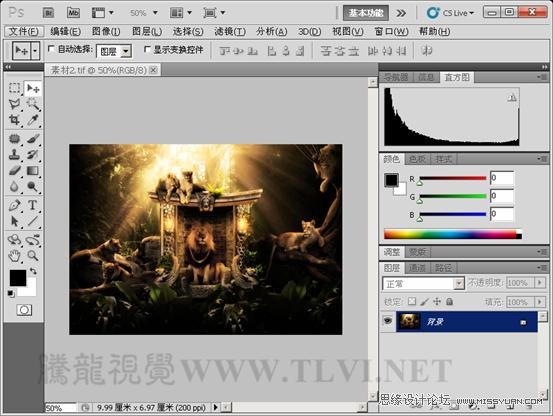Select the Line shape tool
This screenshot has width=553, height=416.
click(x=33, y=221)
